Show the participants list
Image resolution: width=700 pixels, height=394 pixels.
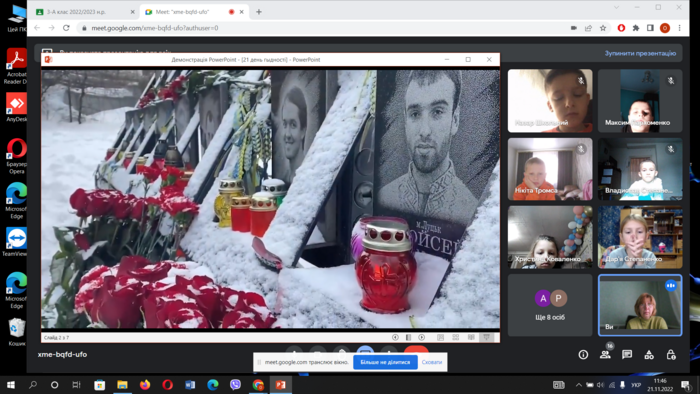[605, 355]
